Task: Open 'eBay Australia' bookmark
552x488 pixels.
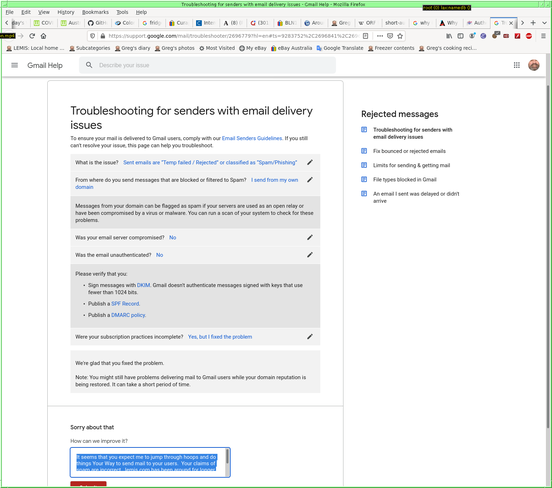Action: pyautogui.click(x=291, y=48)
